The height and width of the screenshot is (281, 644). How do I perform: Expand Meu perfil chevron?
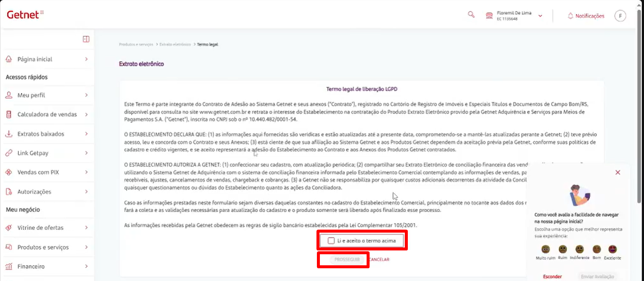[x=86, y=95]
